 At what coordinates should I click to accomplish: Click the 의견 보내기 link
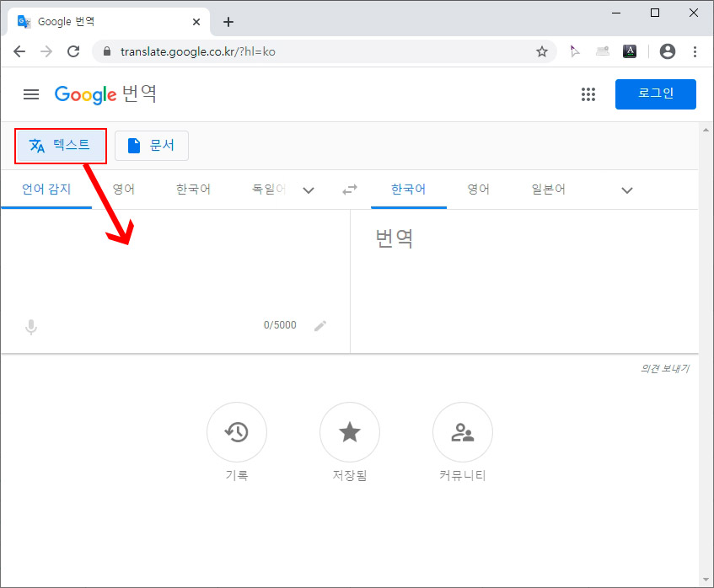(x=665, y=369)
